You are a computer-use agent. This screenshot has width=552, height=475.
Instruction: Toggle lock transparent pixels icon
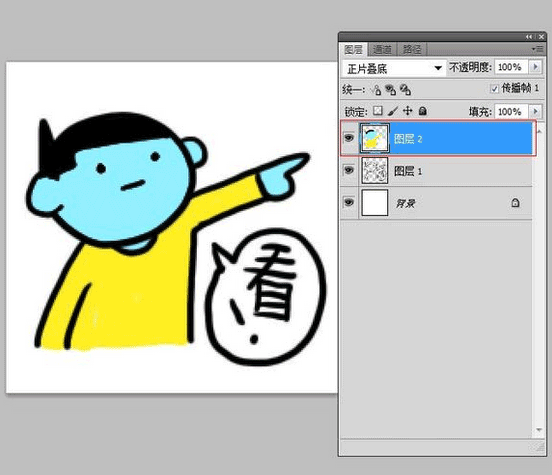coord(378,111)
